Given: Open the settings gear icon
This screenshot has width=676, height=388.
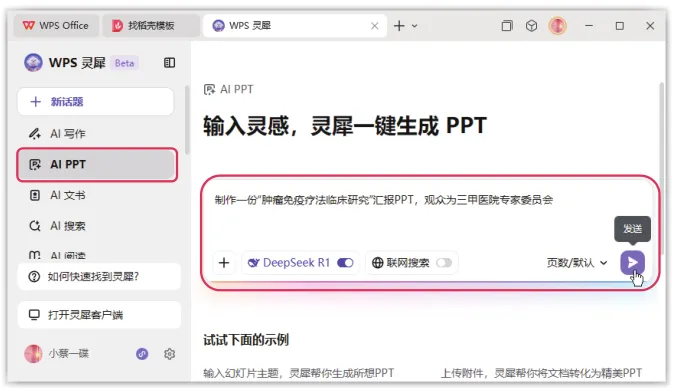Looking at the screenshot, I should coord(169,354).
